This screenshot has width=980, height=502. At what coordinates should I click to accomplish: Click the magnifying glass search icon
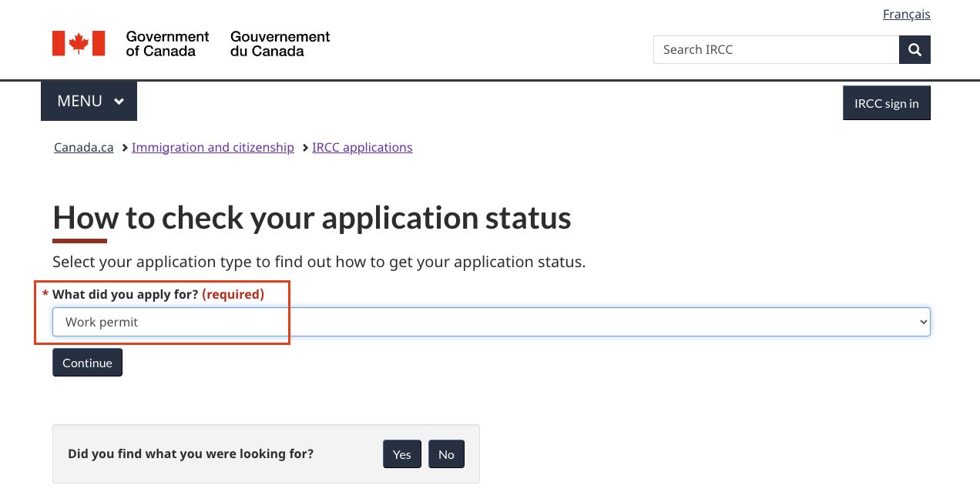click(x=915, y=50)
